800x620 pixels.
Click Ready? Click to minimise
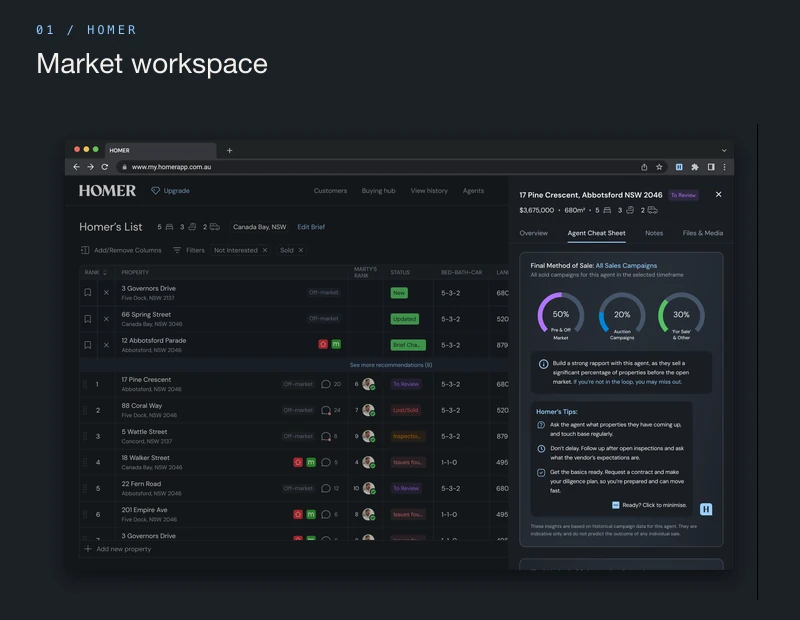649,505
